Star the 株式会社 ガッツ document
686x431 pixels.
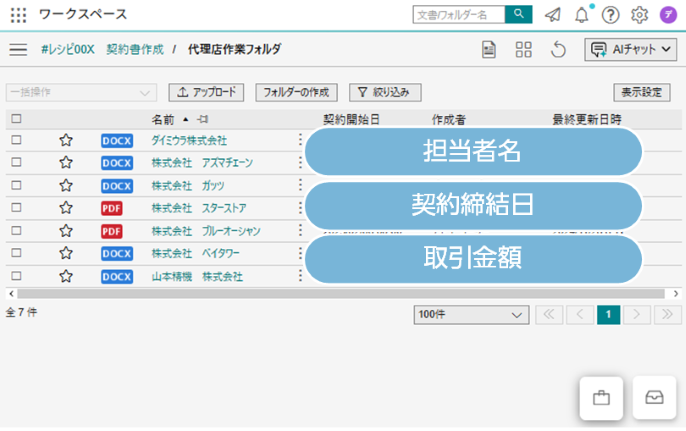pos(66,186)
